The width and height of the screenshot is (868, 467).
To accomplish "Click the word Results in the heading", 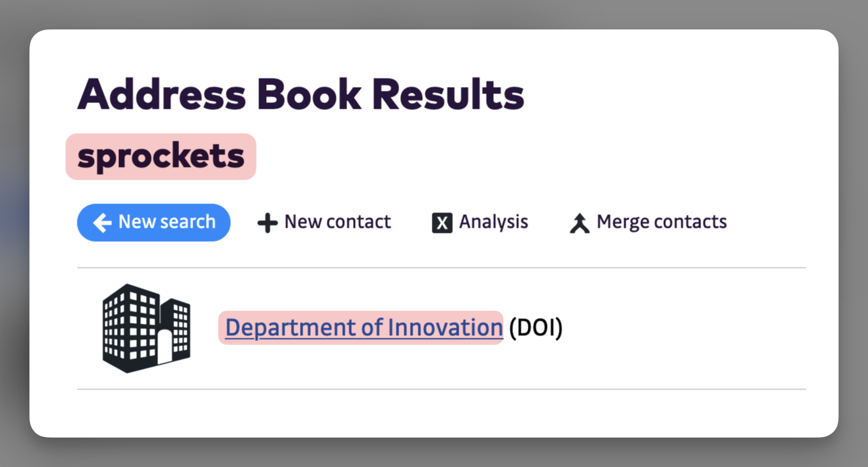I will coord(448,95).
